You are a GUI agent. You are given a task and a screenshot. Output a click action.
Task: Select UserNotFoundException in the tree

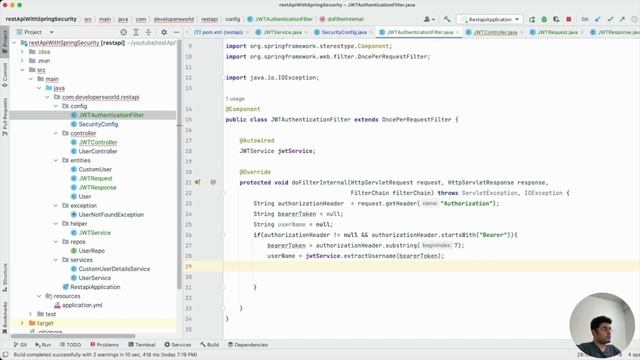[x=111, y=214]
